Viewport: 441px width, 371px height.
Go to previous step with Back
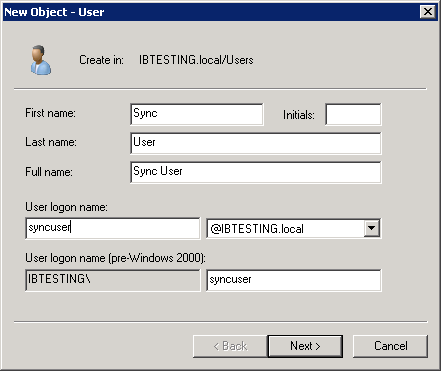coord(230,346)
